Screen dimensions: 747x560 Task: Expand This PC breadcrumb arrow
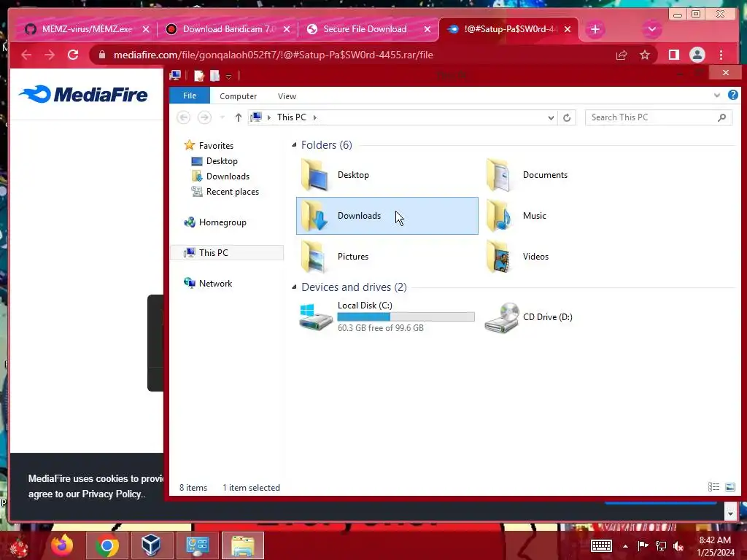click(x=315, y=117)
